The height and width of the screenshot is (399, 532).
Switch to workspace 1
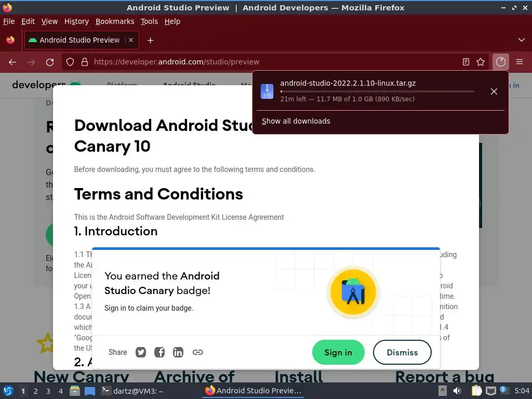(23, 391)
